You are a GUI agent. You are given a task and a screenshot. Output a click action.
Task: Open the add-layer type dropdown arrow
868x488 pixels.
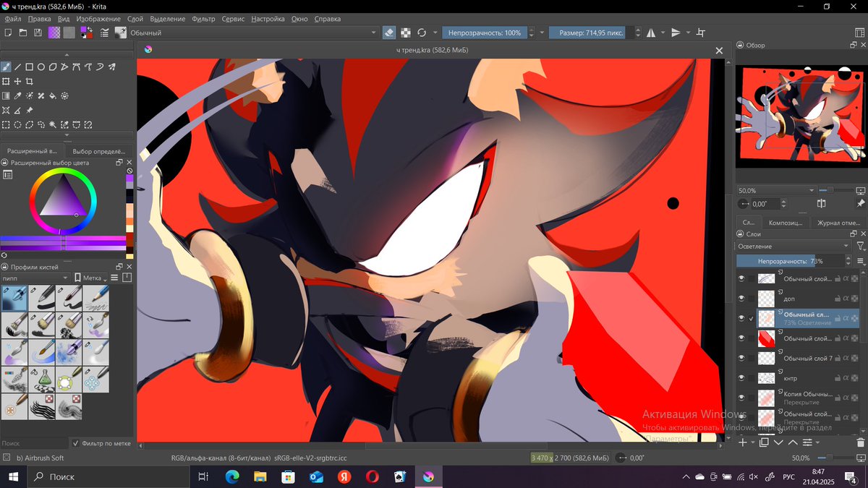coord(752,442)
